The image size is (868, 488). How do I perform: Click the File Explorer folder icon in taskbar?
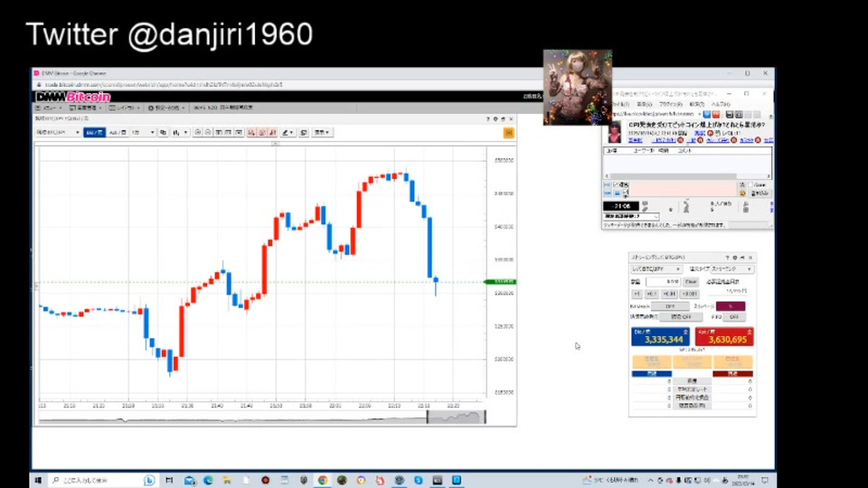tap(227, 480)
